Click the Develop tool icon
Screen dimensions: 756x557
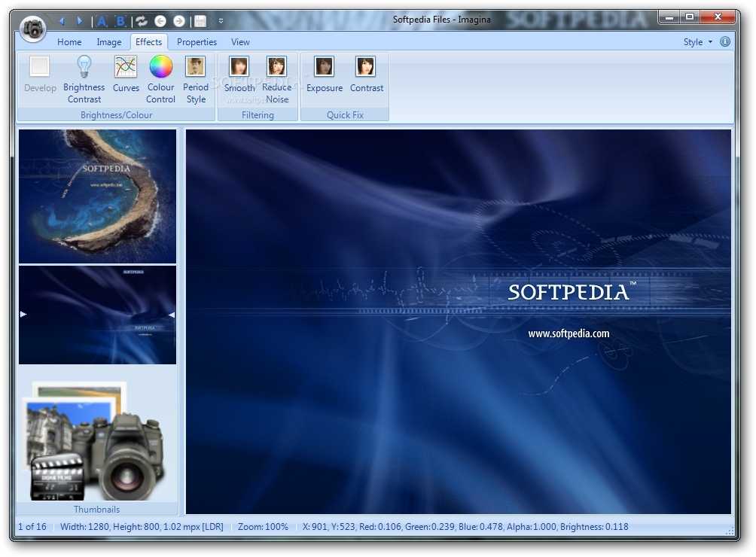pos(40,75)
